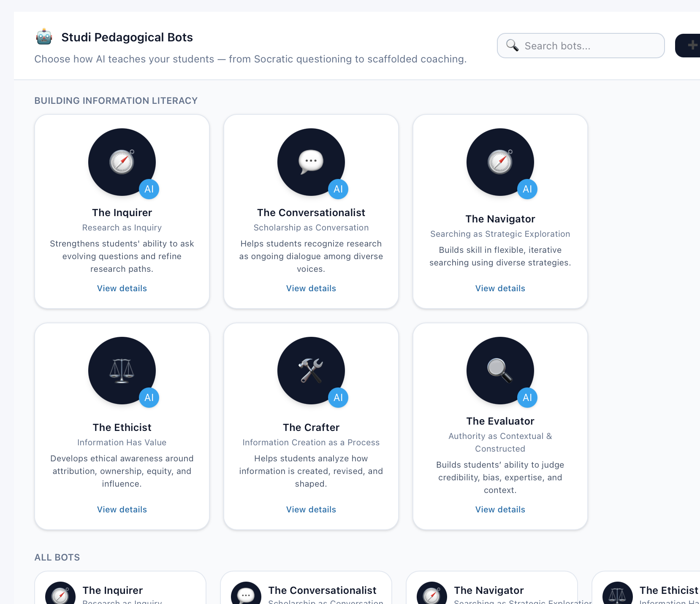Click The Inquirer compass icon

[122, 162]
